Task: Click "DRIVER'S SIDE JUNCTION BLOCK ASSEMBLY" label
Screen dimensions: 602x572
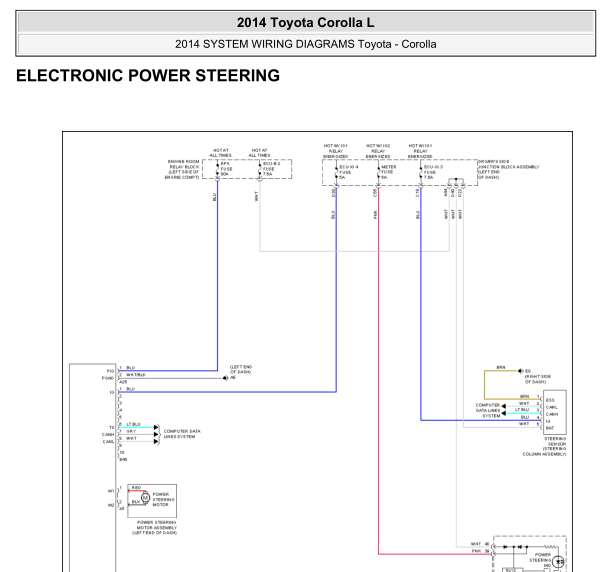Action: point(508,169)
